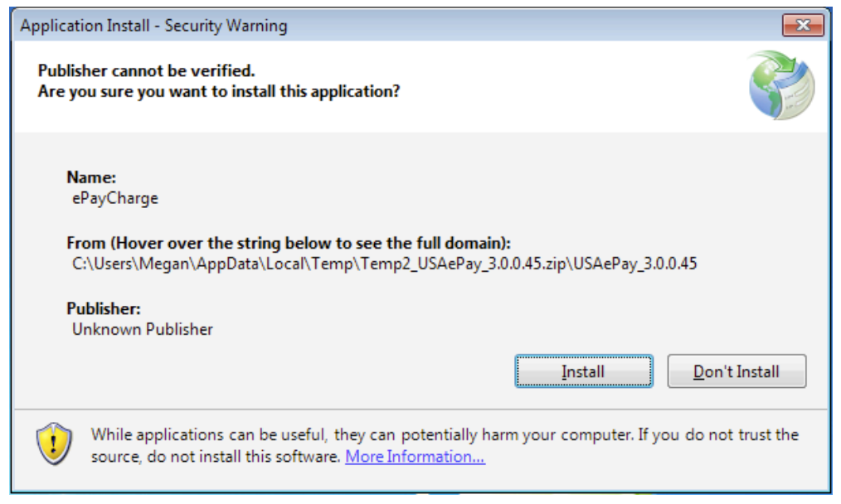841x504 pixels.
Task: Click the Unknown Publisher text
Action: [142, 329]
